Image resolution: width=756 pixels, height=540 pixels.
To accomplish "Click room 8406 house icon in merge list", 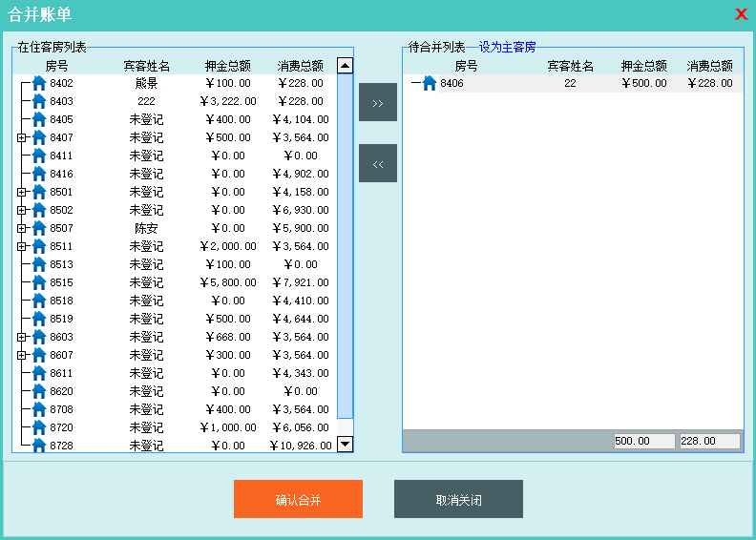I will coord(430,83).
